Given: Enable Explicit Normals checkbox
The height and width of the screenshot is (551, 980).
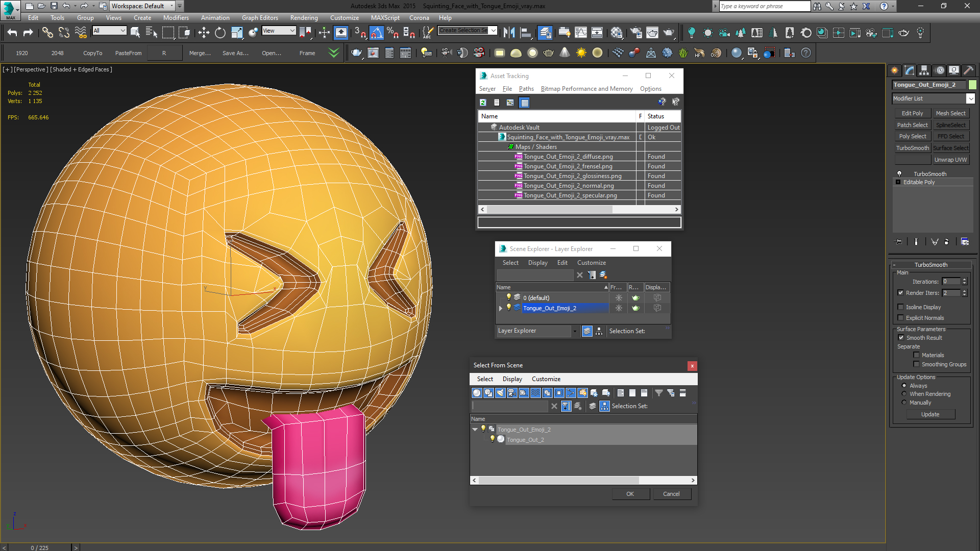Looking at the screenshot, I should pos(901,318).
